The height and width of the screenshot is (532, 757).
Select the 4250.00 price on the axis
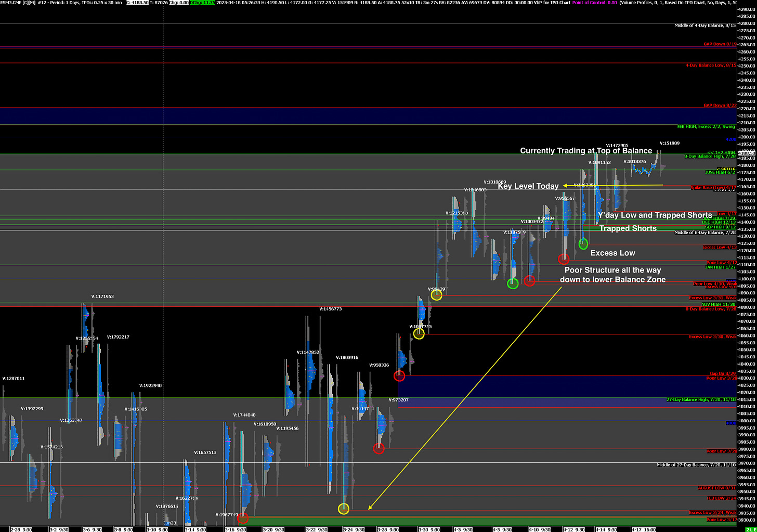(747, 66)
